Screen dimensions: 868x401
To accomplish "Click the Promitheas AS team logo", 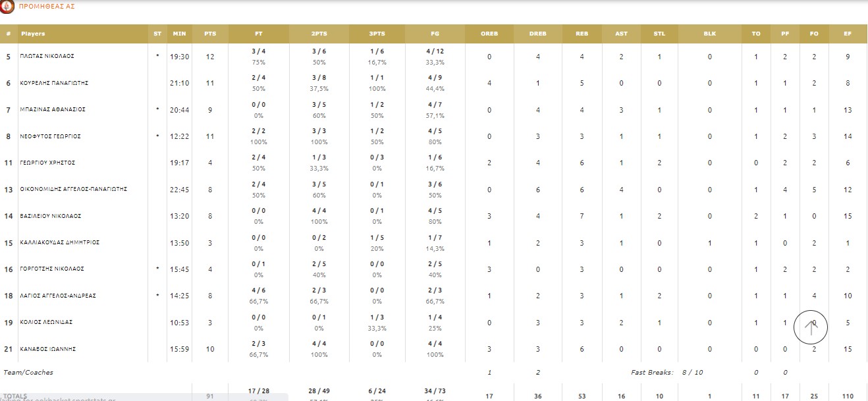I will pos(8,8).
